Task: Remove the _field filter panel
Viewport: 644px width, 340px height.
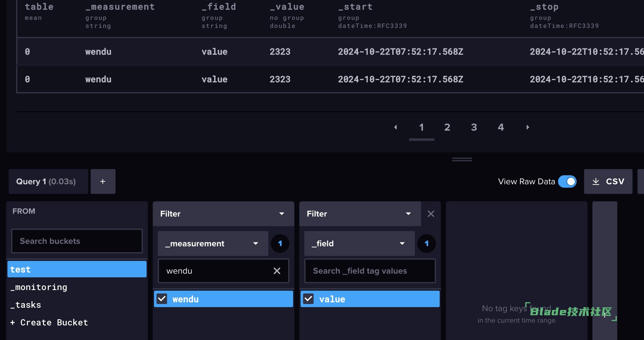Action: (431, 214)
